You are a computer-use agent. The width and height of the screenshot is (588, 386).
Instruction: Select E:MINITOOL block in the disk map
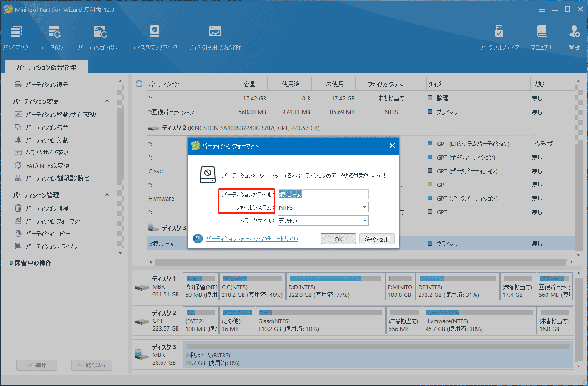[x=400, y=287]
